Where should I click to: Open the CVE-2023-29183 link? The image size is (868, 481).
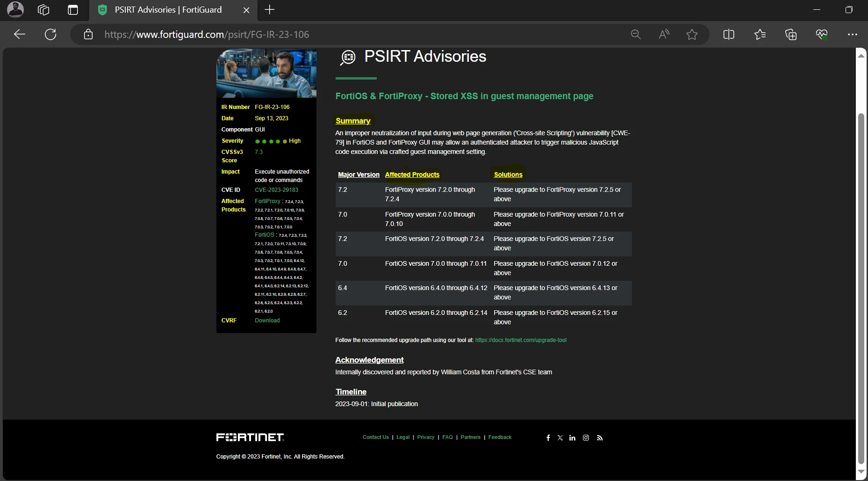(x=276, y=190)
